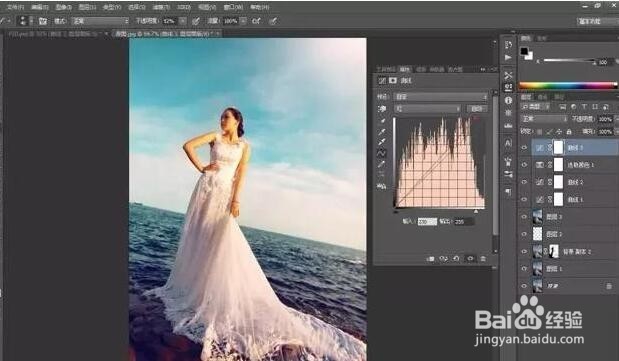Delete the adjustment layer via the trash icon in Properties panel
619x361 pixels.
[483, 259]
